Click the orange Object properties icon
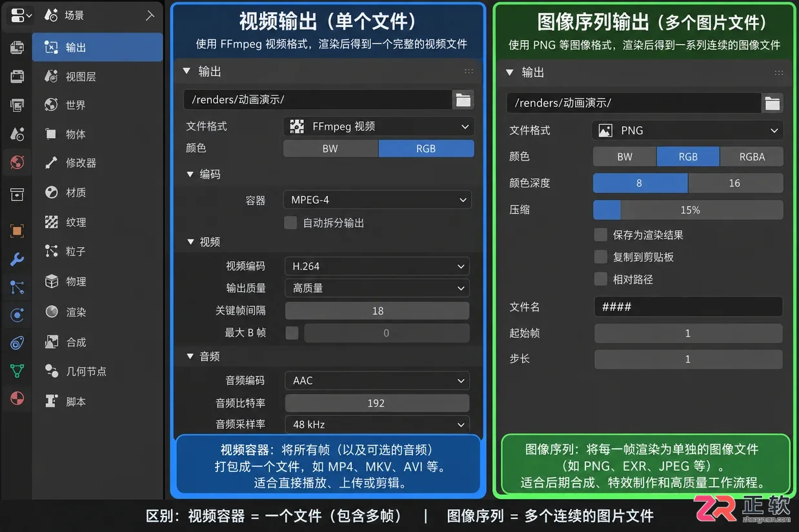 17,231
